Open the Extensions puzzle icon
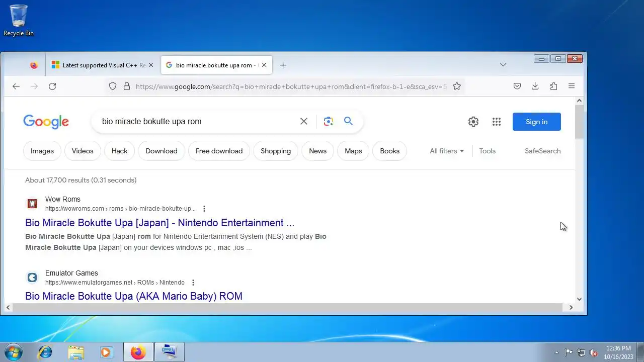The height and width of the screenshot is (362, 644). click(x=553, y=86)
